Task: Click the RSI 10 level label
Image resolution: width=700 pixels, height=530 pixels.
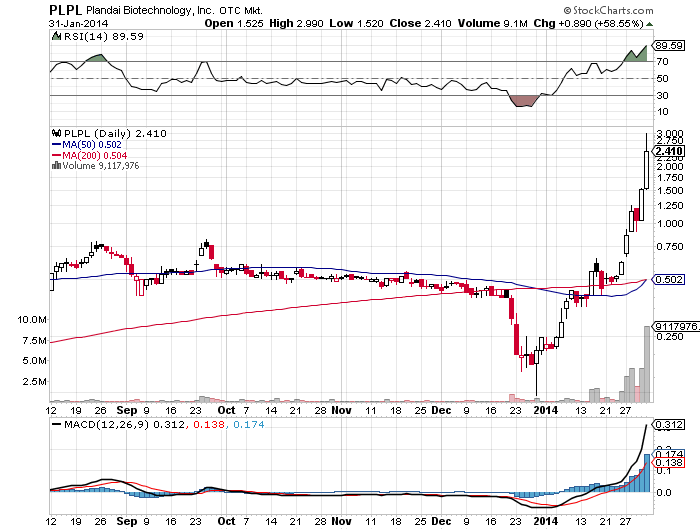Action: tap(662, 112)
